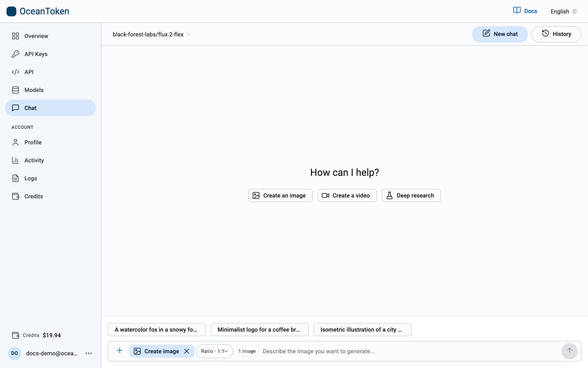Screen dimensions: 588x368
Task: Click the picture icon in Create an image
Action: 256,195
